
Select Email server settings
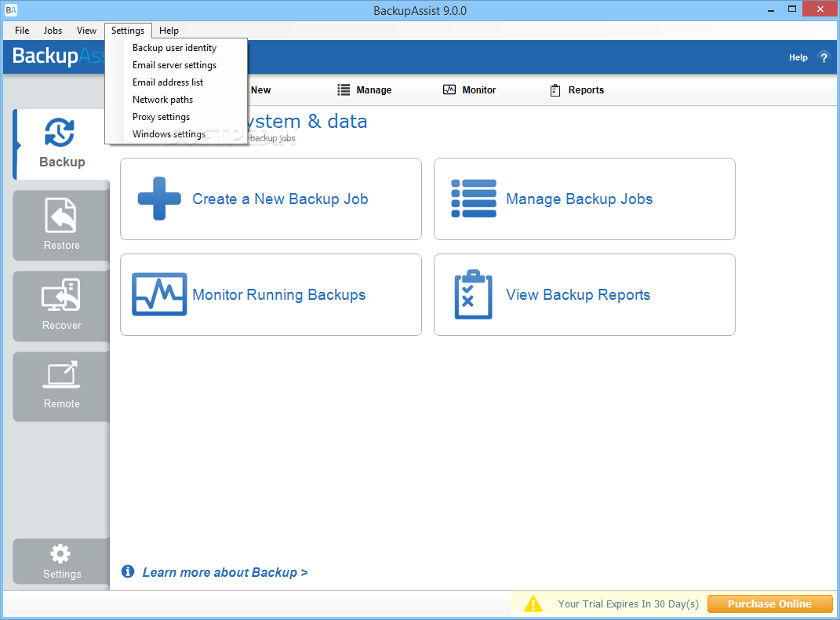[x=176, y=65]
